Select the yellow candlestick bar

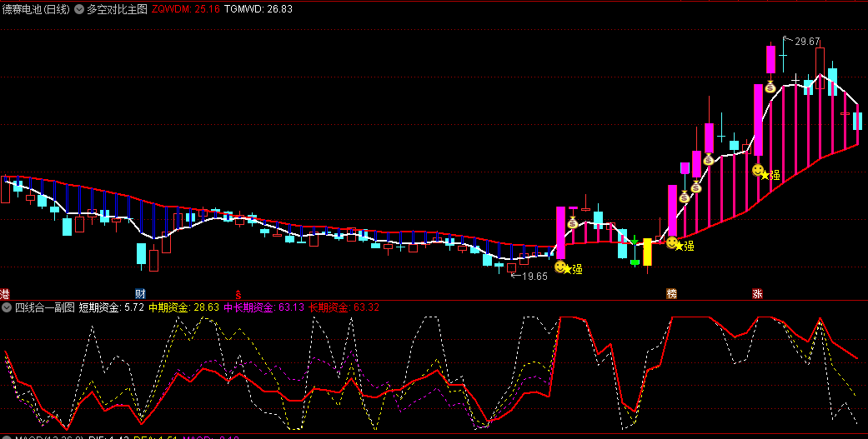point(647,252)
